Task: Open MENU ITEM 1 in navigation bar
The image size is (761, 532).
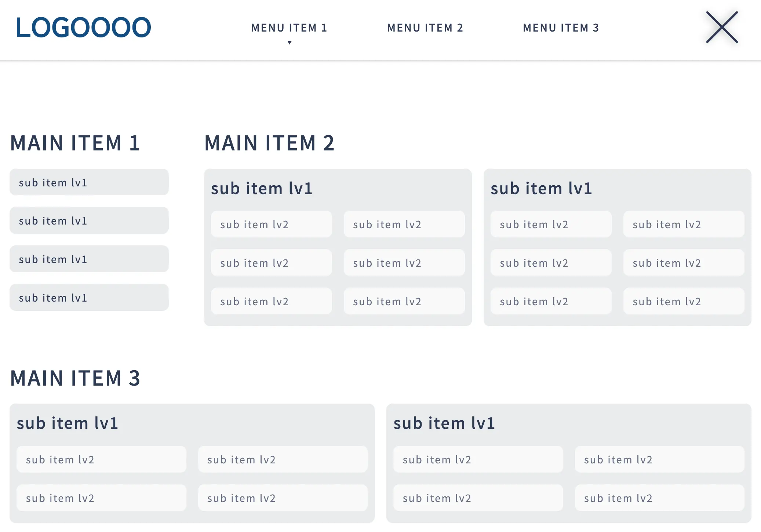Action: coord(289,28)
